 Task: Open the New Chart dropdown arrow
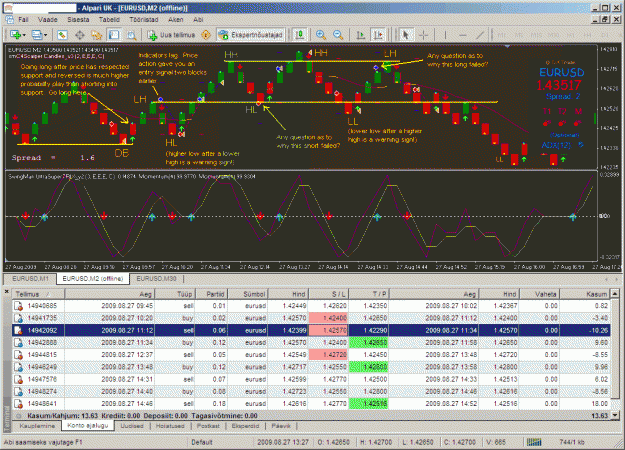coord(24,35)
